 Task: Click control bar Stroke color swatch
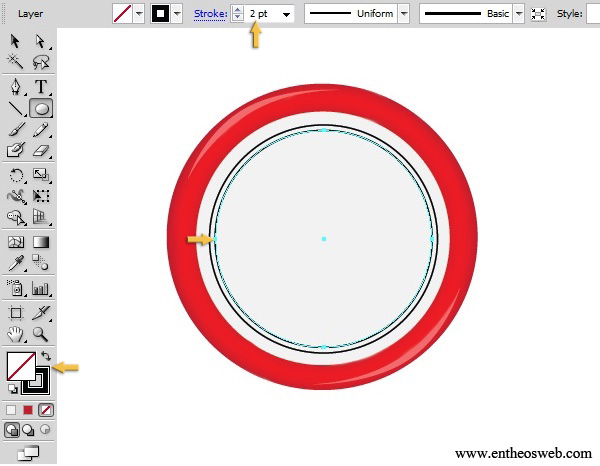point(161,14)
